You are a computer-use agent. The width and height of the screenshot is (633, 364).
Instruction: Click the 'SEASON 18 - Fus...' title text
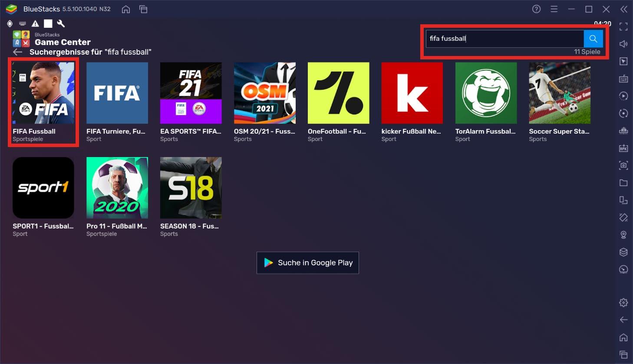(190, 226)
